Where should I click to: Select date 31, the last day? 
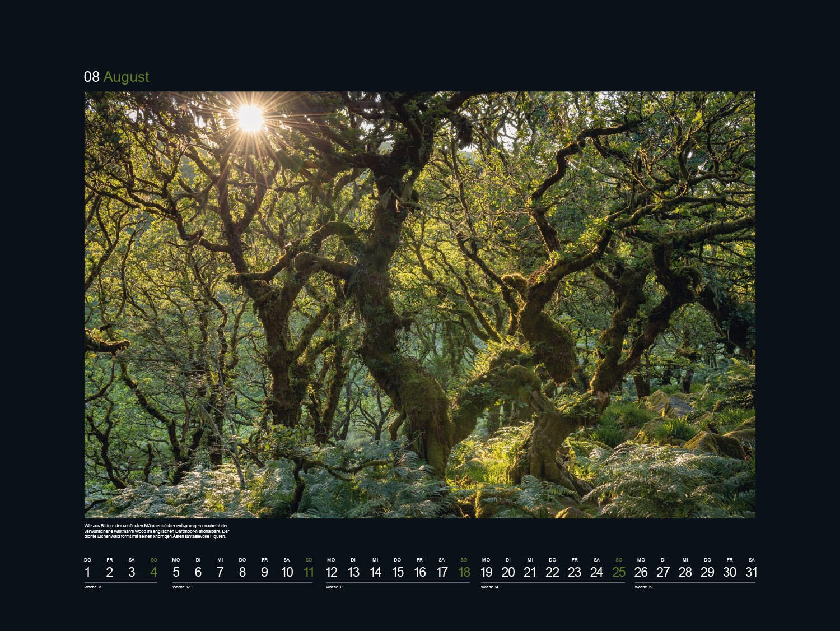pos(752,572)
